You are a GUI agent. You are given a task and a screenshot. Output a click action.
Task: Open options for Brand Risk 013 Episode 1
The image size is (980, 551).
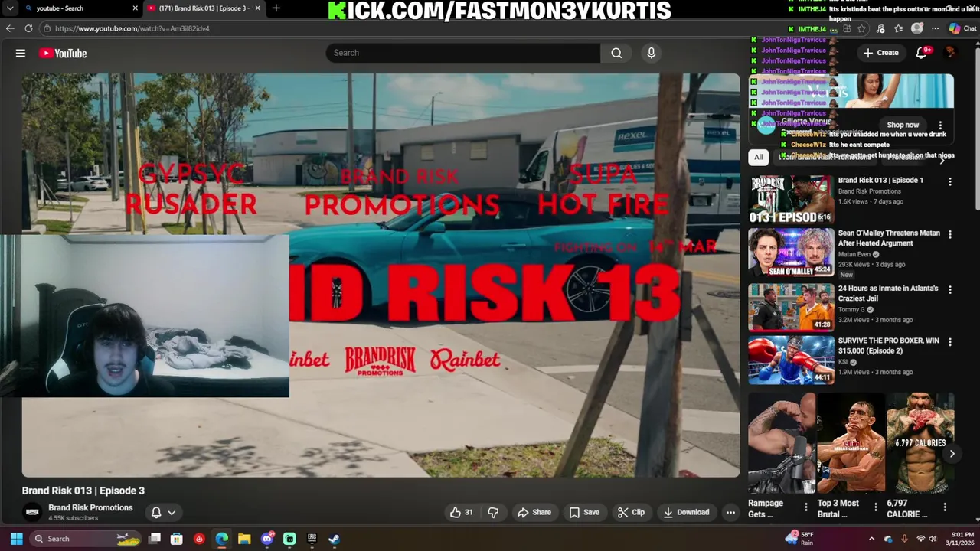point(950,182)
